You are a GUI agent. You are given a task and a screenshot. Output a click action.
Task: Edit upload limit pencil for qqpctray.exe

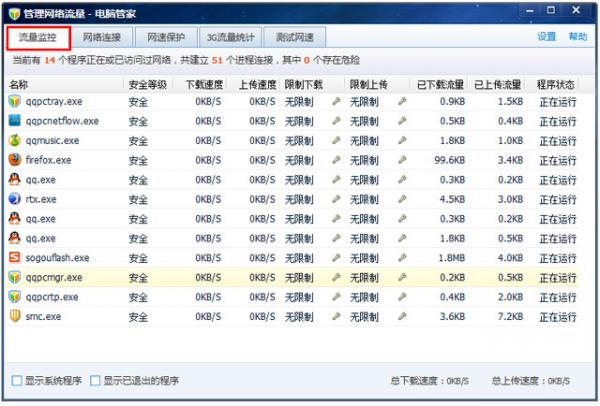(402, 101)
